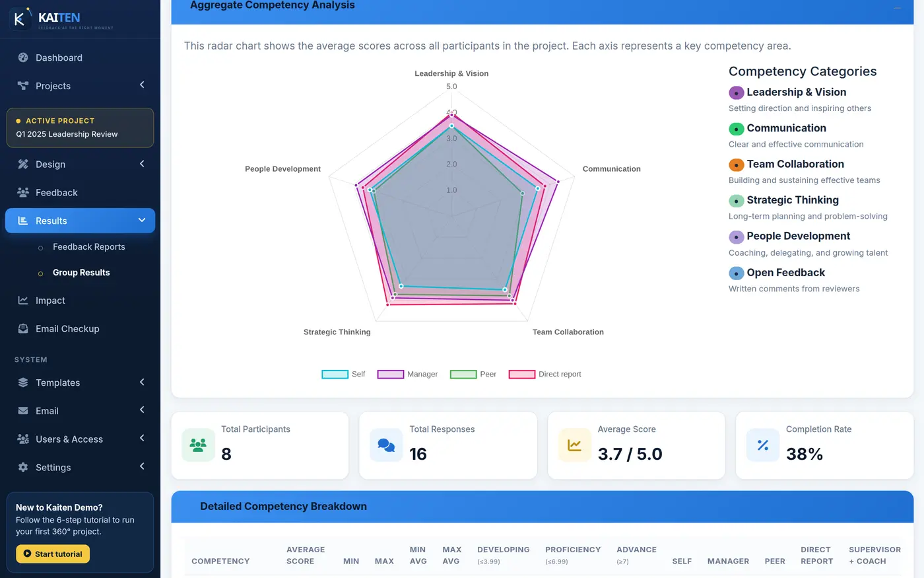This screenshot has height=578, width=924.
Task: Click the Impact chart-line icon
Action: (23, 300)
